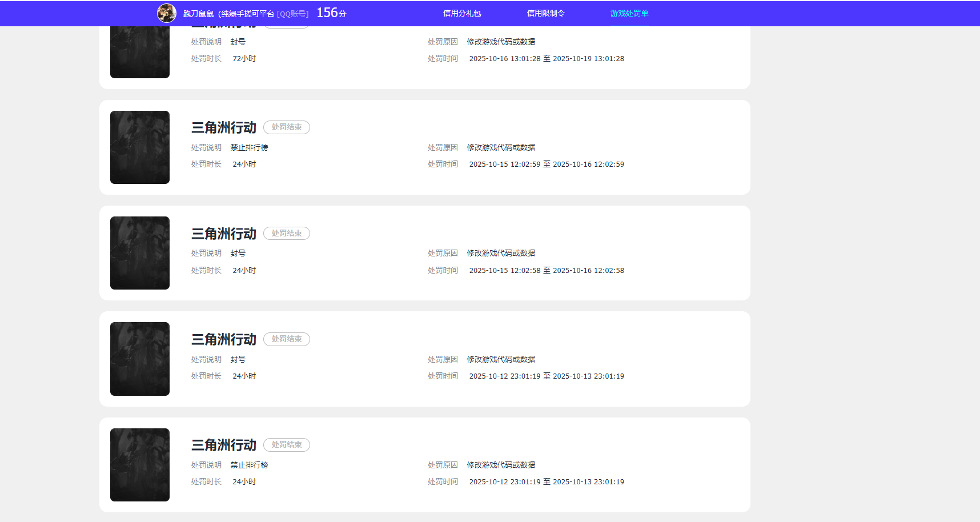The image size is (980, 522).
Task: Click time range 2025-10-15 12:02:59 至 2025-10-16 12:02:59
Action: pos(547,164)
